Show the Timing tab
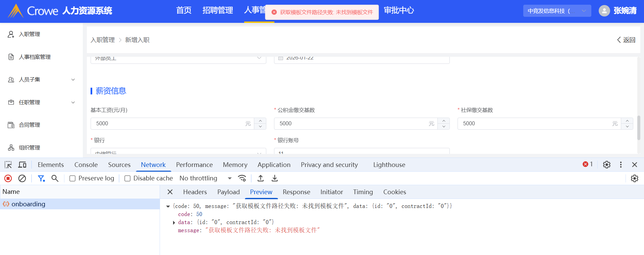644x255 pixels. coord(363,192)
